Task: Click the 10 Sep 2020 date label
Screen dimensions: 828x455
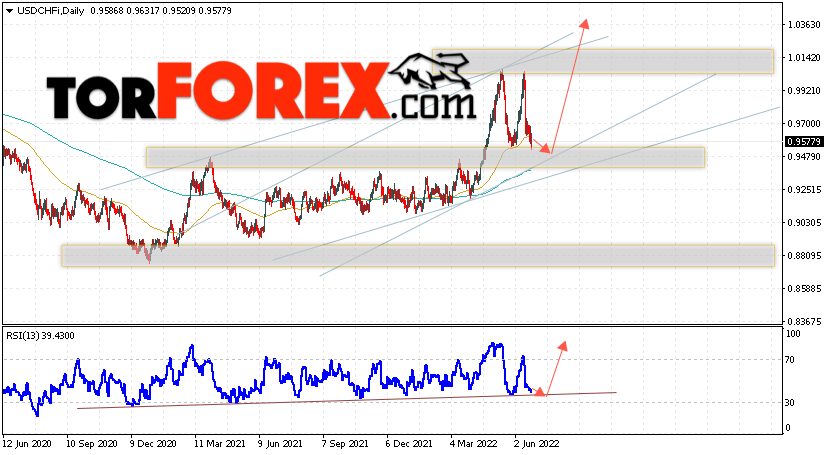Action: coord(92,444)
